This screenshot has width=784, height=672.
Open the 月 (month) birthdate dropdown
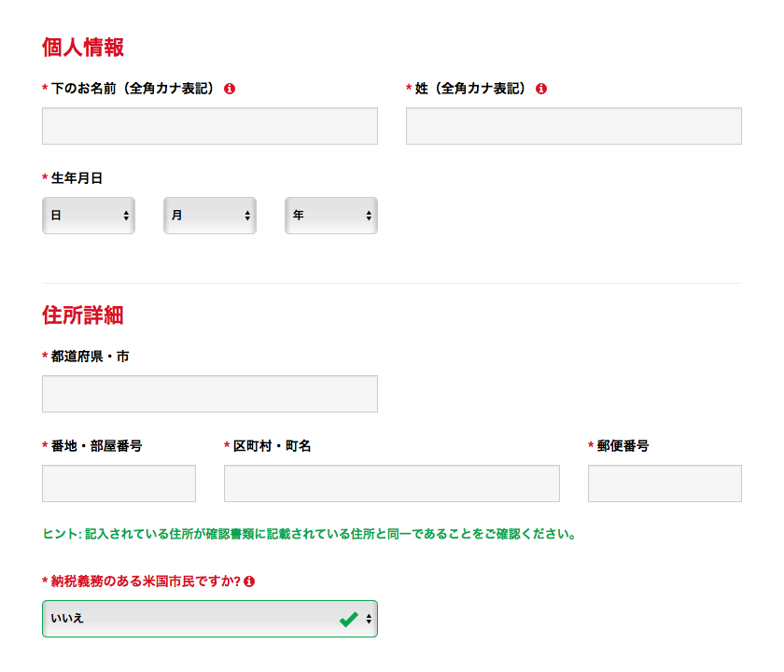click(x=210, y=216)
